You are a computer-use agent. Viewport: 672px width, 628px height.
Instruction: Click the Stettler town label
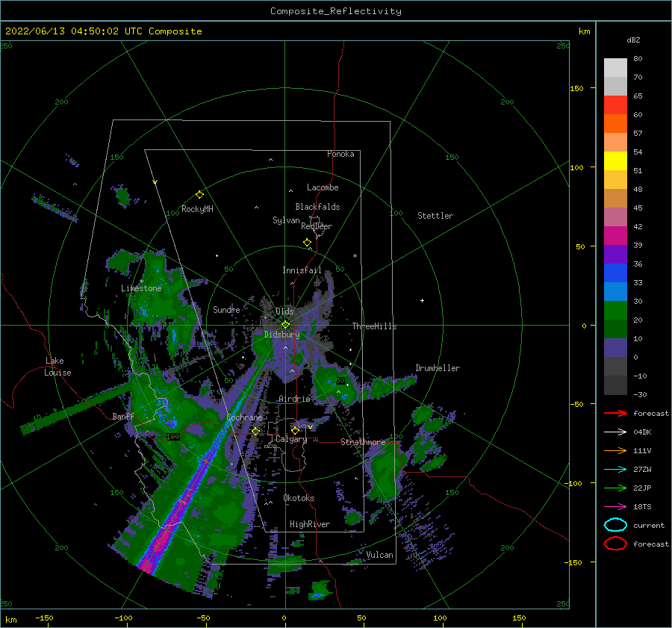pos(435,216)
